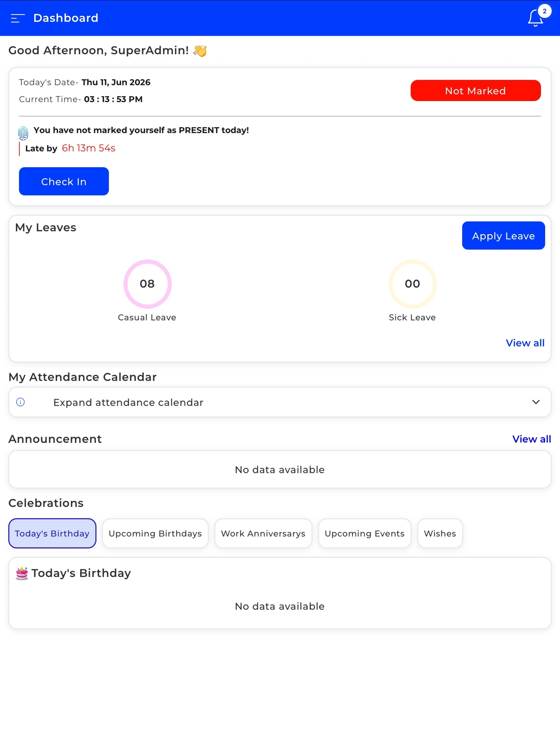This screenshot has width=560, height=747.
Task: Switch to Upcoming Birthdays tab
Action: (x=155, y=533)
